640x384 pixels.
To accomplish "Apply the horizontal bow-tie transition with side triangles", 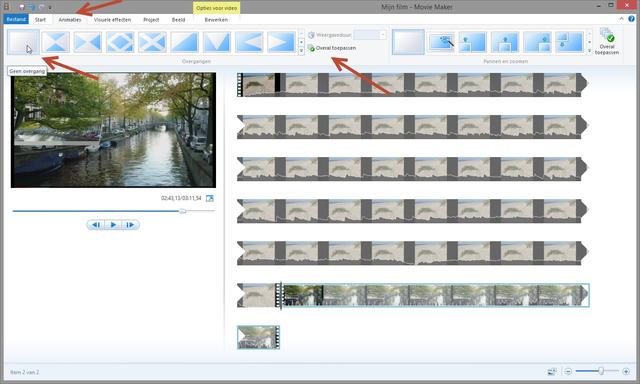I will [x=88, y=42].
